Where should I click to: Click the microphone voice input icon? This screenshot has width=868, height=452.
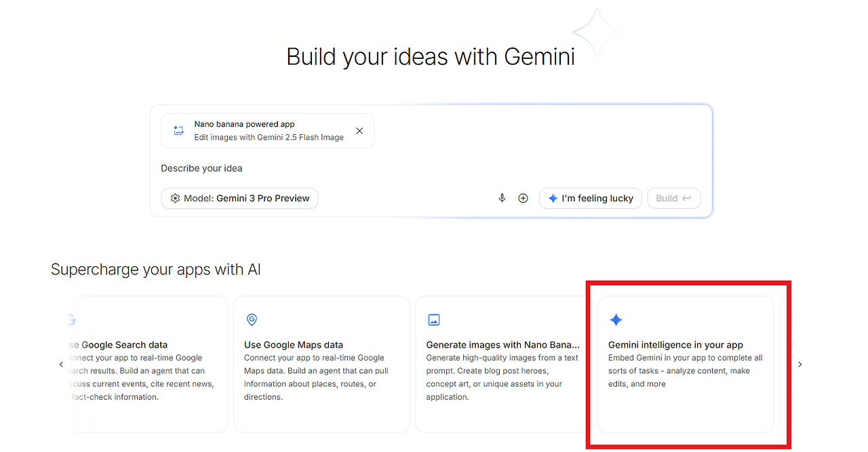(x=502, y=199)
